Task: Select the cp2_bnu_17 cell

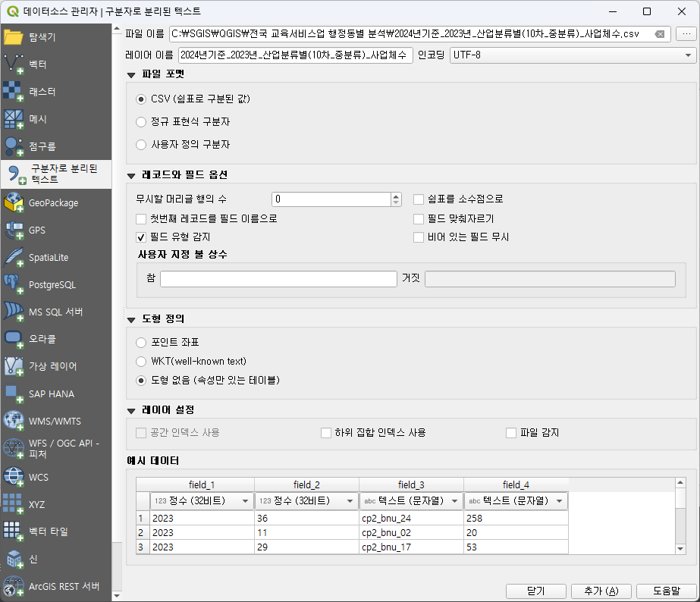Action: [x=411, y=547]
